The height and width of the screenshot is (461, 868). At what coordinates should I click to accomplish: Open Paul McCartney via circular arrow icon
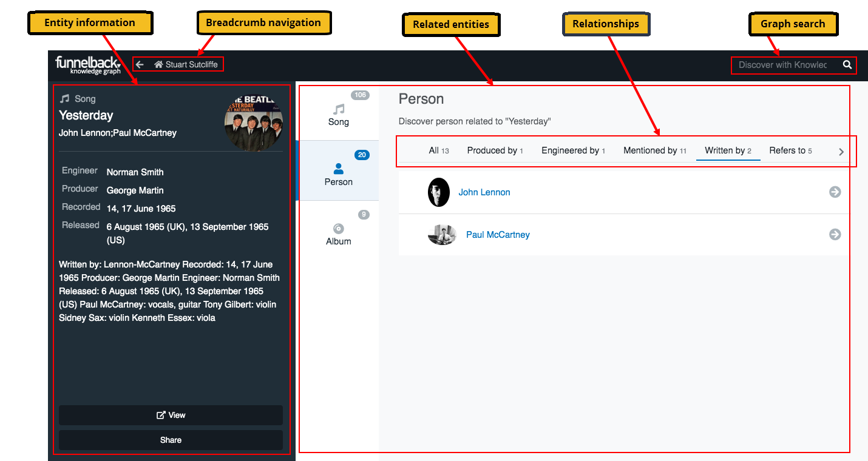(x=835, y=235)
